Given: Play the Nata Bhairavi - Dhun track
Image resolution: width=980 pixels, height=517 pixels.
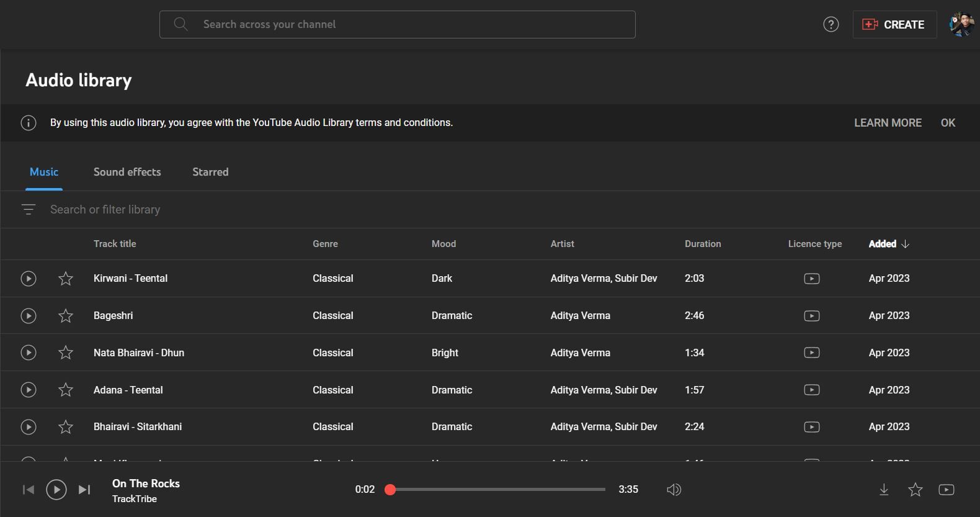Looking at the screenshot, I should pyautogui.click(x=29, y=353).
